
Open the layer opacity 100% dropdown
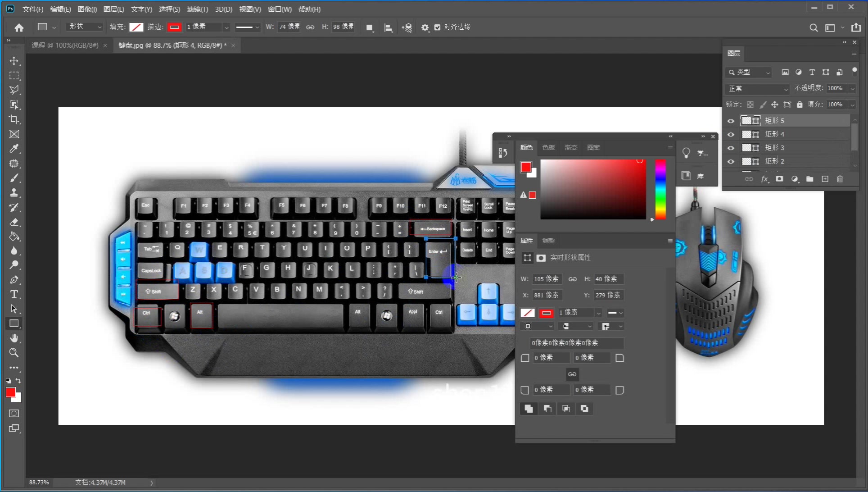852,89
